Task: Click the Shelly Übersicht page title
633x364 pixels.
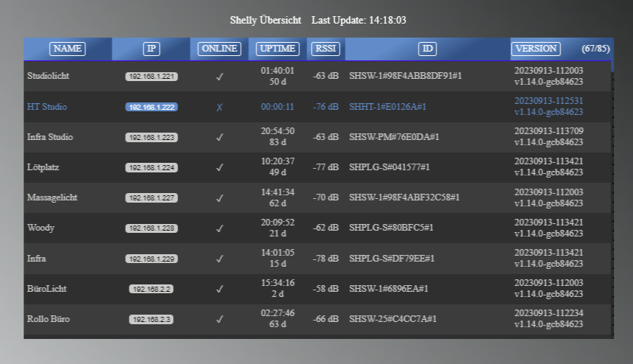Action: [266, 20]
